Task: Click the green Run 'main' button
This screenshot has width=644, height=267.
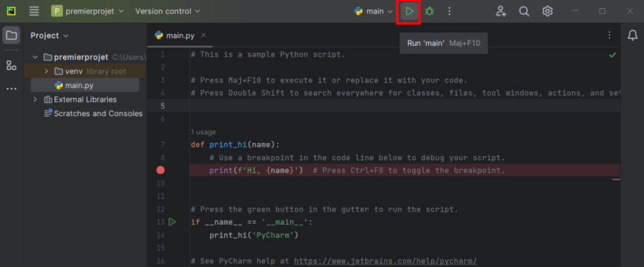Action: click(409, 11)
